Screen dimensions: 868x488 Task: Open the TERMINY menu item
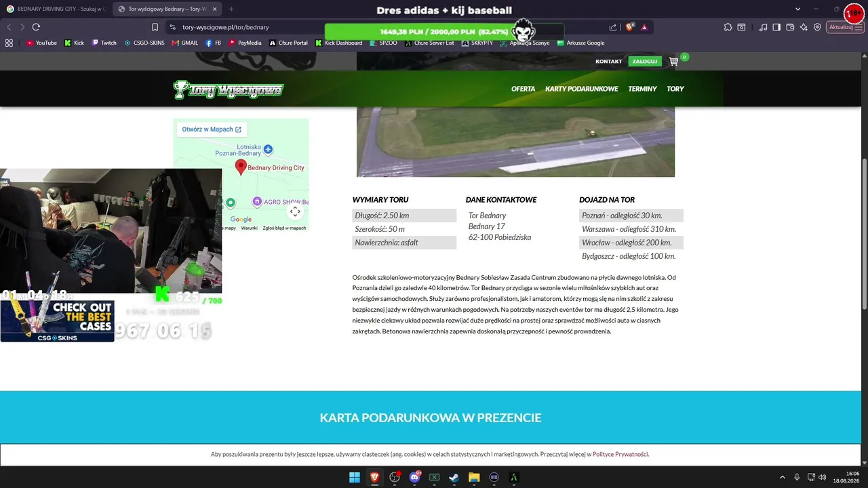tap(642, 89)
